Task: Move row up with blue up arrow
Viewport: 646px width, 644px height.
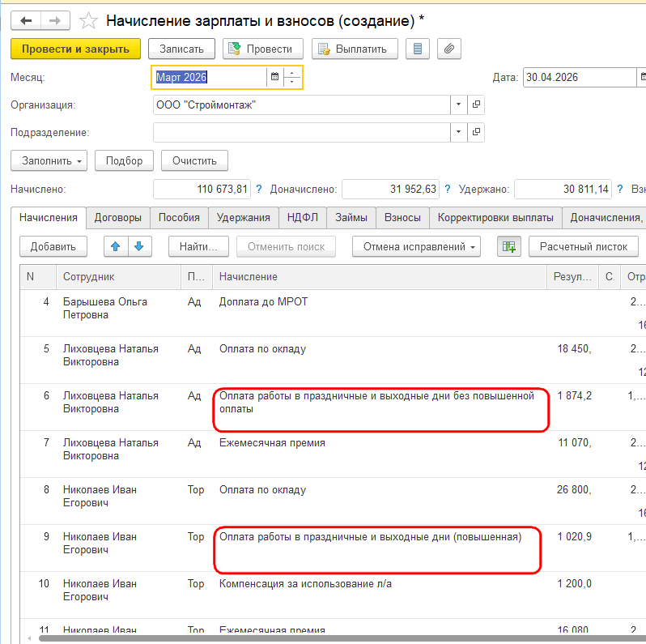Action: (116, 246)
